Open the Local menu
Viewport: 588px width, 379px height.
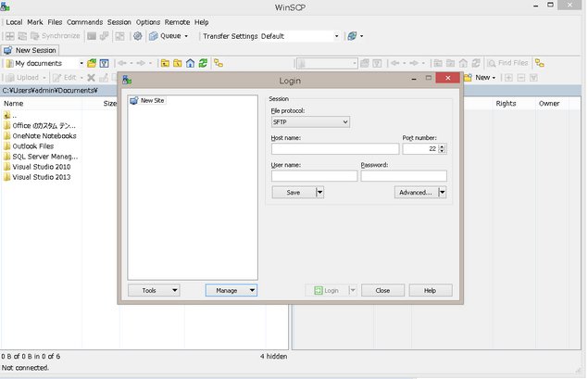pyautogui.click(x=14, y=22)
